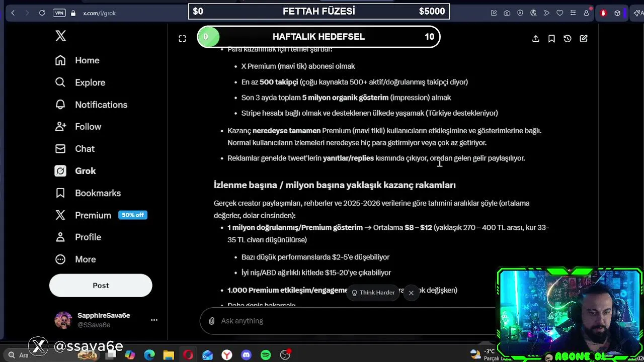Open Profile from the sidebar
Viewport: 644px width, 362px height.
(x=78, y=237)
